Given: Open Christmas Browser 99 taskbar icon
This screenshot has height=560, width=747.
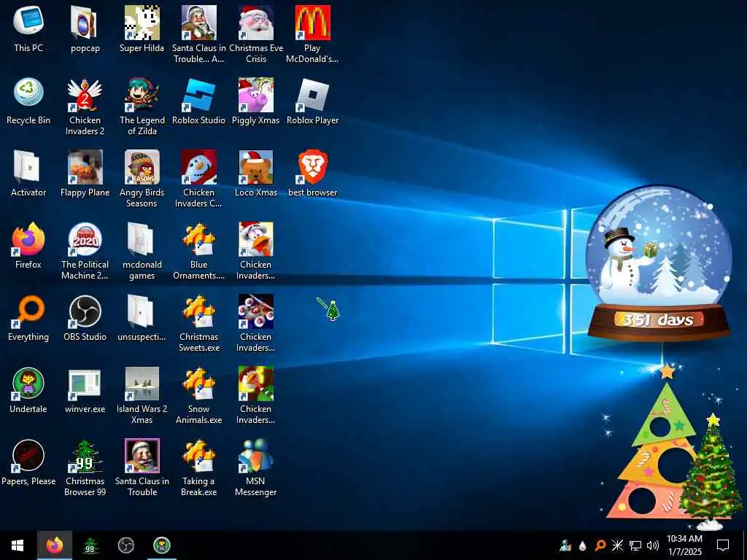Looking at the screenshot, I should [90, 545].
